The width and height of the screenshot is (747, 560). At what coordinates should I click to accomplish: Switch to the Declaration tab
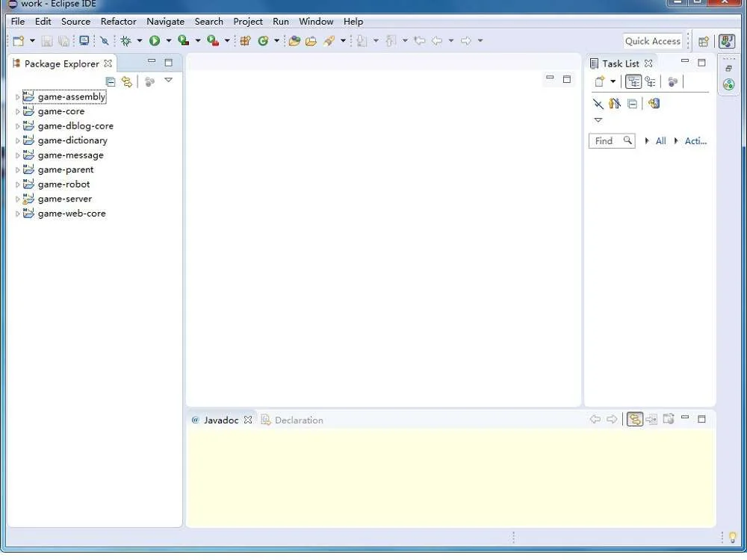click(298, 420)
